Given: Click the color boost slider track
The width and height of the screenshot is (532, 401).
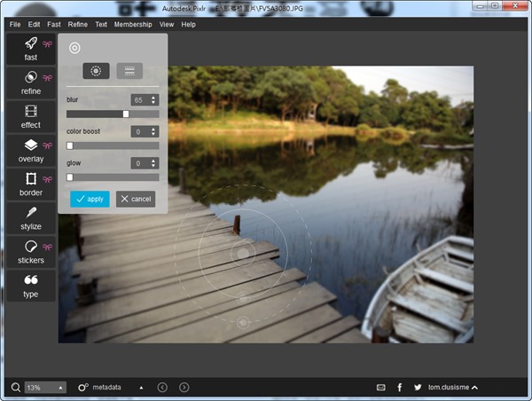Looking at the screenshot, I should click(113, 145).
